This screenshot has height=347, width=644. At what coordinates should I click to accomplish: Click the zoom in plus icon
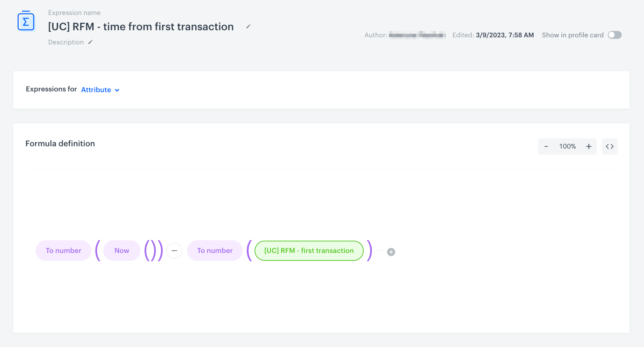tap(589, 146)
